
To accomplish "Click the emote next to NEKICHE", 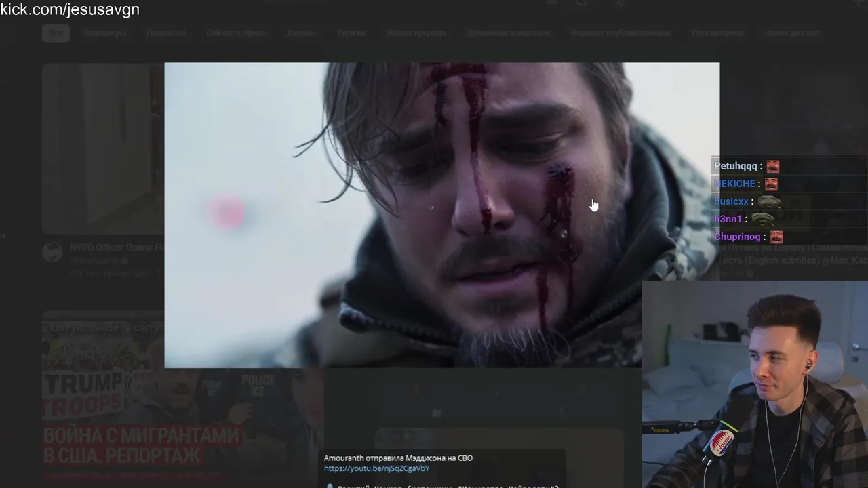I will pyautogui.click(x=771, y=184).
